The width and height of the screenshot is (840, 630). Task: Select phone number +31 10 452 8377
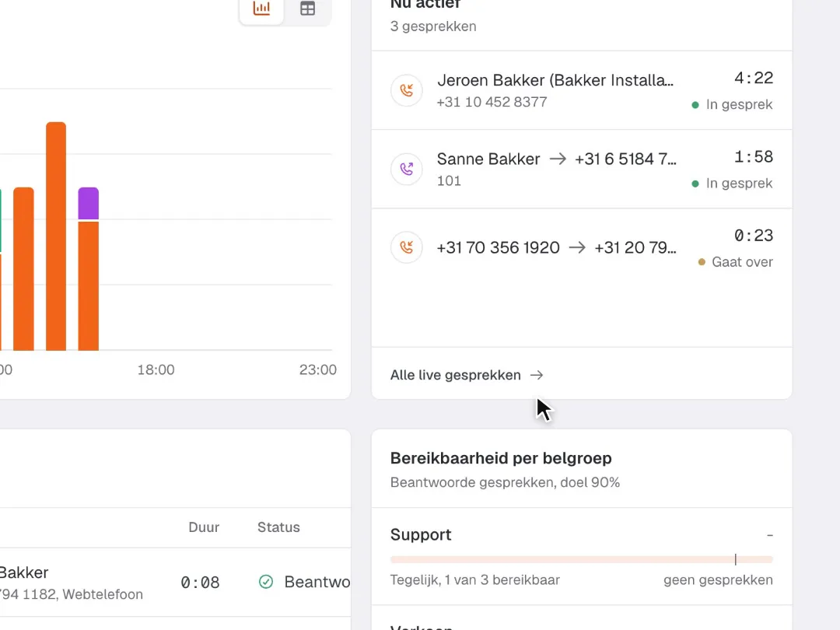(x=492, y=102)
